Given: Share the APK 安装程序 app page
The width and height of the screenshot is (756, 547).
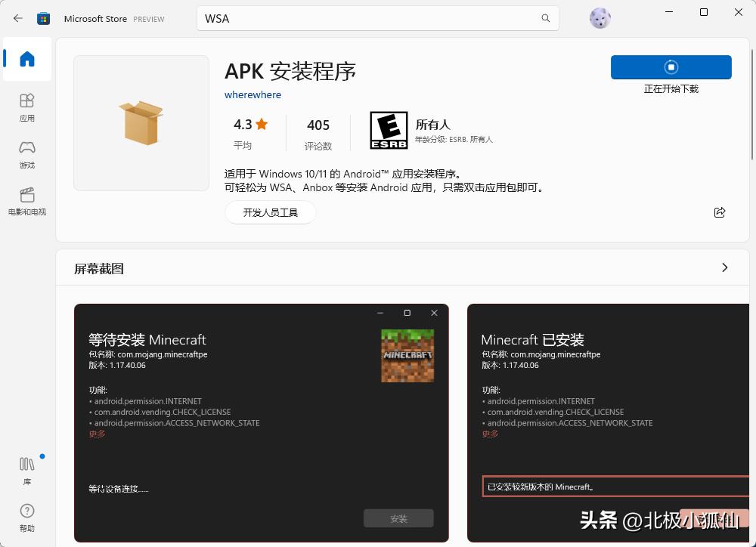Looking at the screenshot, I should tap(720, 212).
